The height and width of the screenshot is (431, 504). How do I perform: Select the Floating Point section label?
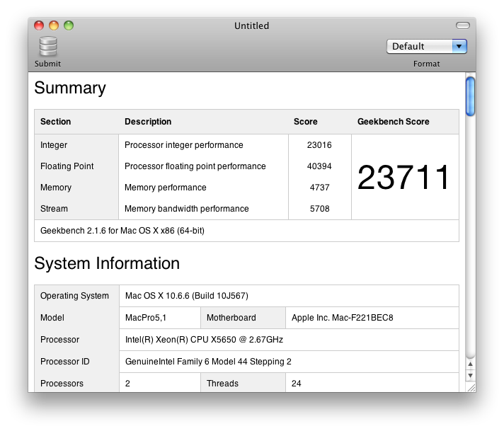[x=67, y=166]
